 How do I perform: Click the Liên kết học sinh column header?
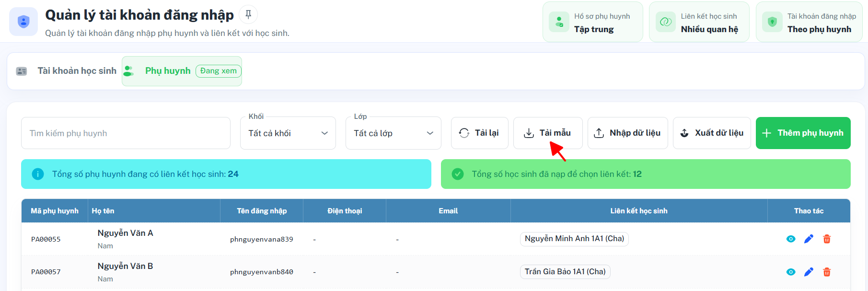[639, 211]
